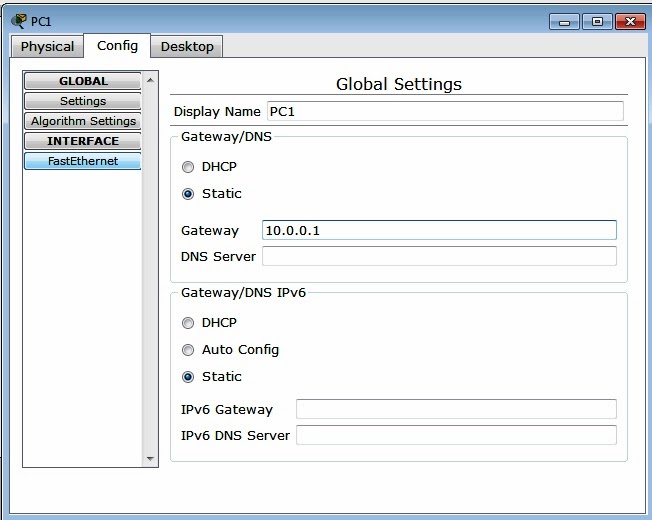Image resolution: width=652 pixels, height=520 pixels.
Task: Click the Display Name input field
Action: (445, 111)
